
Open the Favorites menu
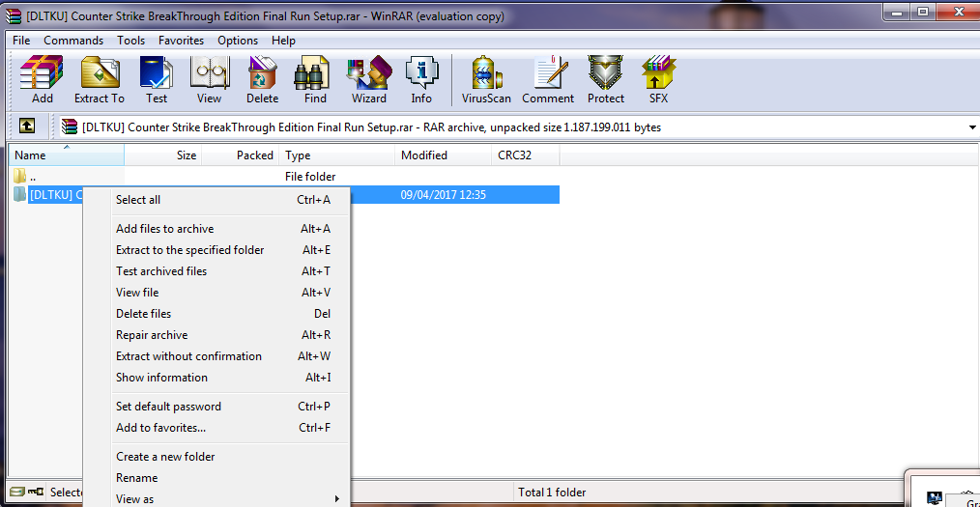[182, 40]
